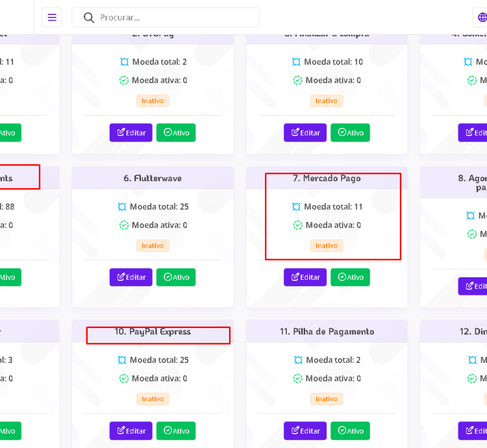This screenshot has width=487, height=448.
Task: Enable Mercado Pago with the Ativo button
Action: pos(350,277)
